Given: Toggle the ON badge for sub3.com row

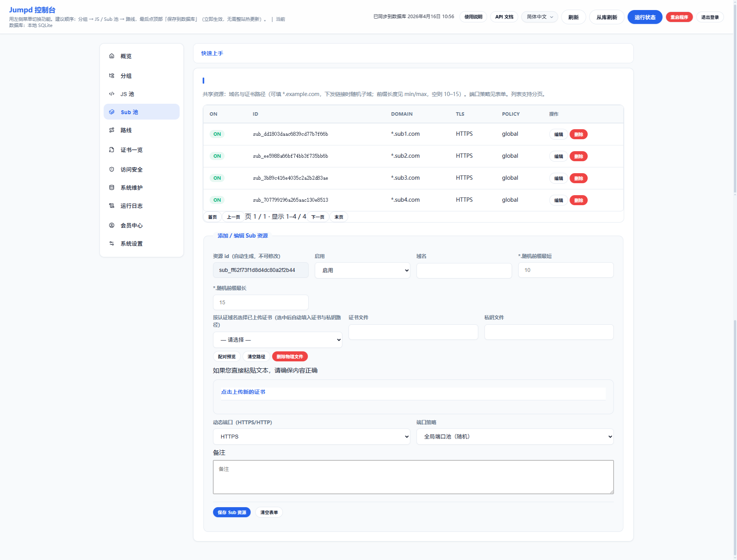Looking at the screenshot, I should tap(217, 178).
